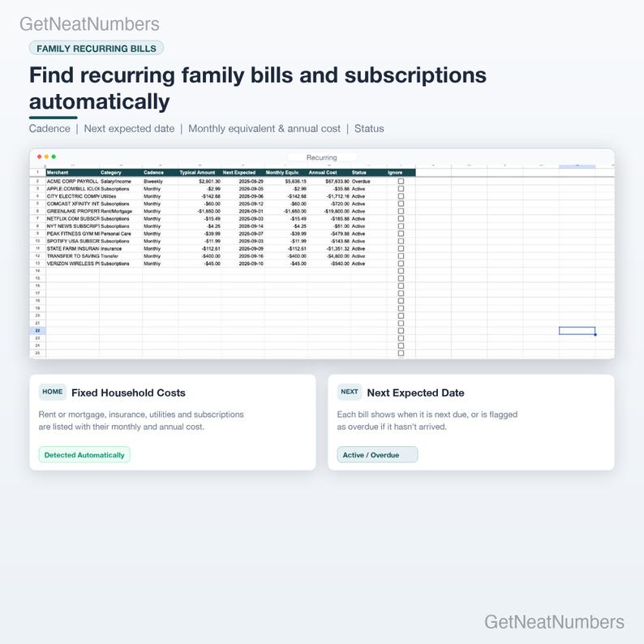Select the Transfer category cell

pyautogui.click(x=121, y=255)
